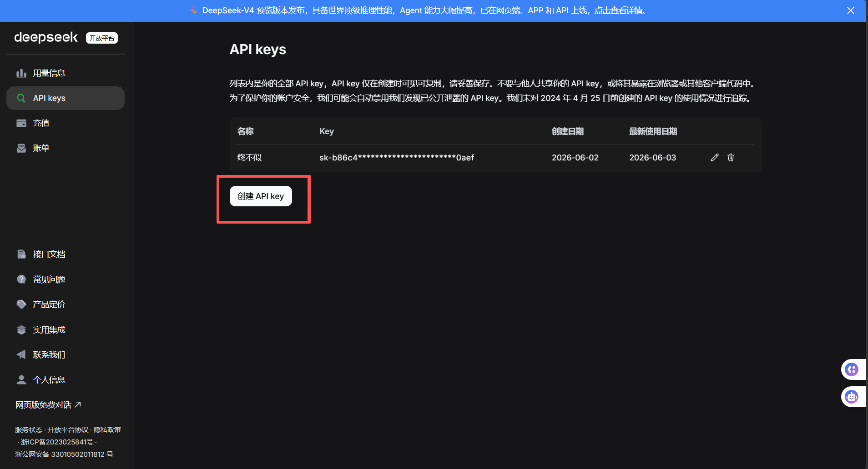This screenshot has width=868, height=469.
Task: Open 隐私政策 footer link
Action: click(x=107, y=429)
